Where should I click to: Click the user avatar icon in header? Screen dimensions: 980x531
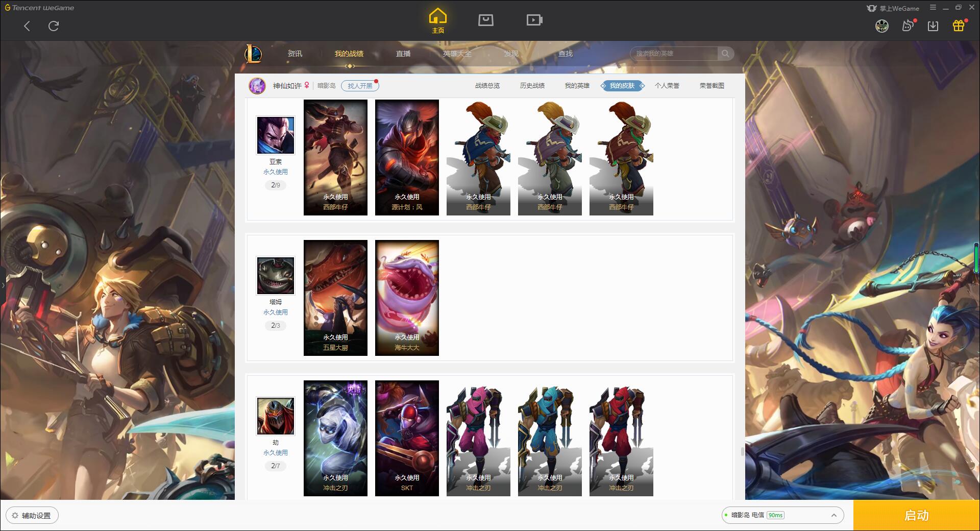882,26
